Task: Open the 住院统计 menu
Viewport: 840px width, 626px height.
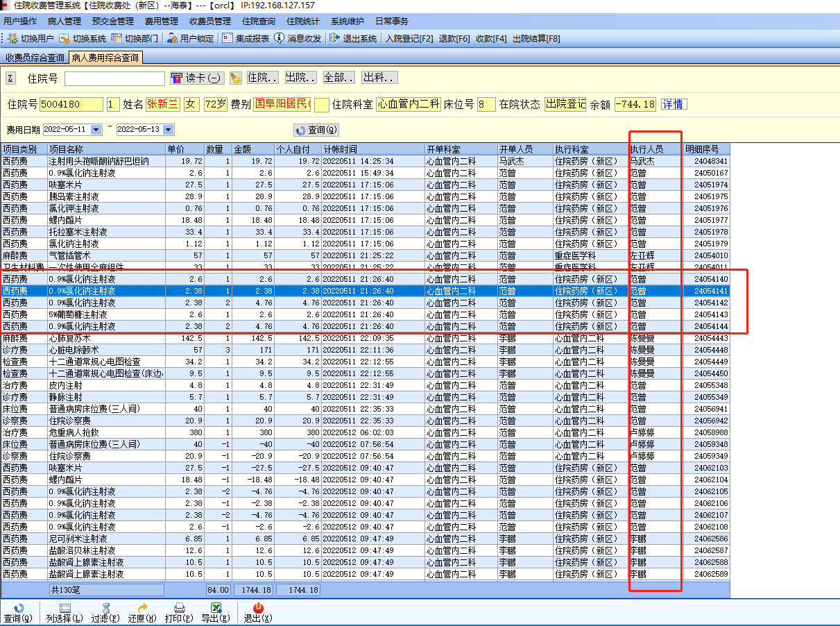Action: pyautogui.click(x=303, y=22)
